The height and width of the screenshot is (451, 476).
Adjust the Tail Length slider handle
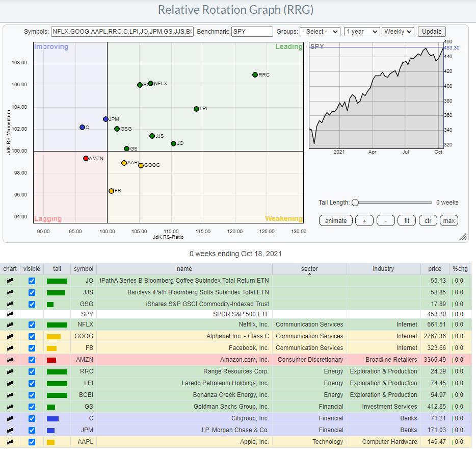355,203
